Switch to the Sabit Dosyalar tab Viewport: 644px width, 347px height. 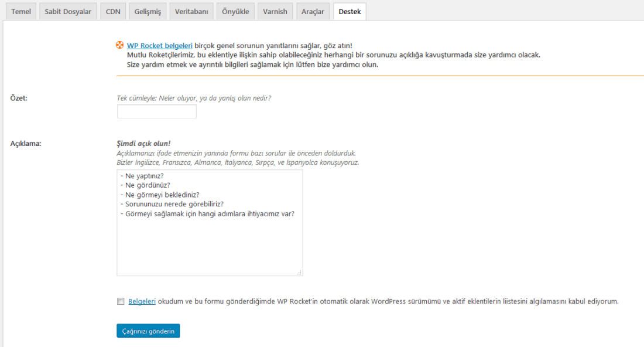click(68, 12)
